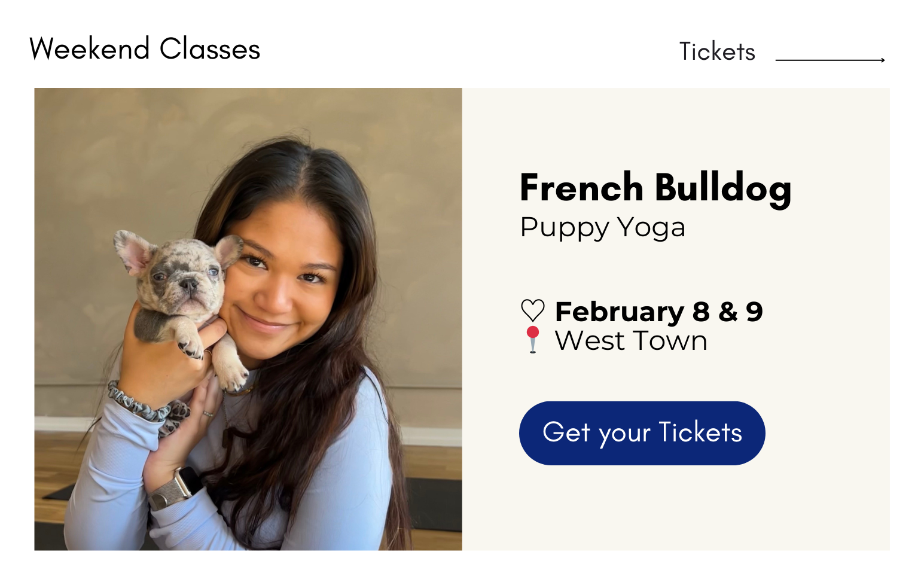
Task: Click the heart icon next to February
Action: (x=532, y=311)
